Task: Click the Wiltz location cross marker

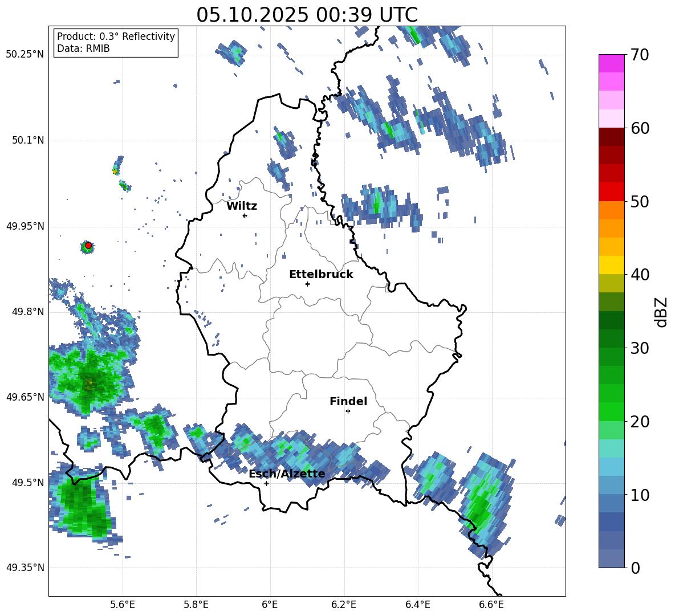Action: coord(245,215)
